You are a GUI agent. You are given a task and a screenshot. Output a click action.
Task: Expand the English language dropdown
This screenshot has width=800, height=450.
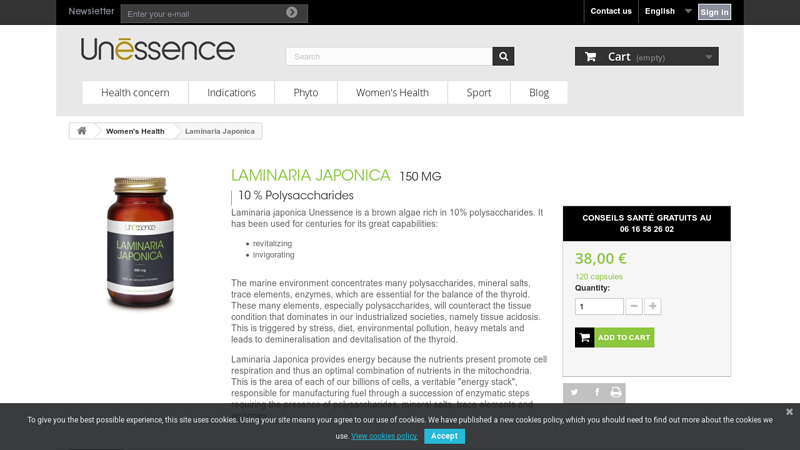[x=668, y=11]
